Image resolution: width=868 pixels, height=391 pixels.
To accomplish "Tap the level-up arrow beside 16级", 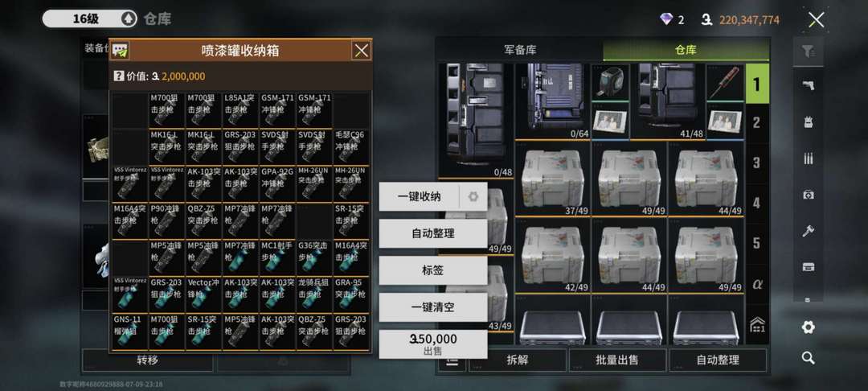I will click(x=129, y=19).
